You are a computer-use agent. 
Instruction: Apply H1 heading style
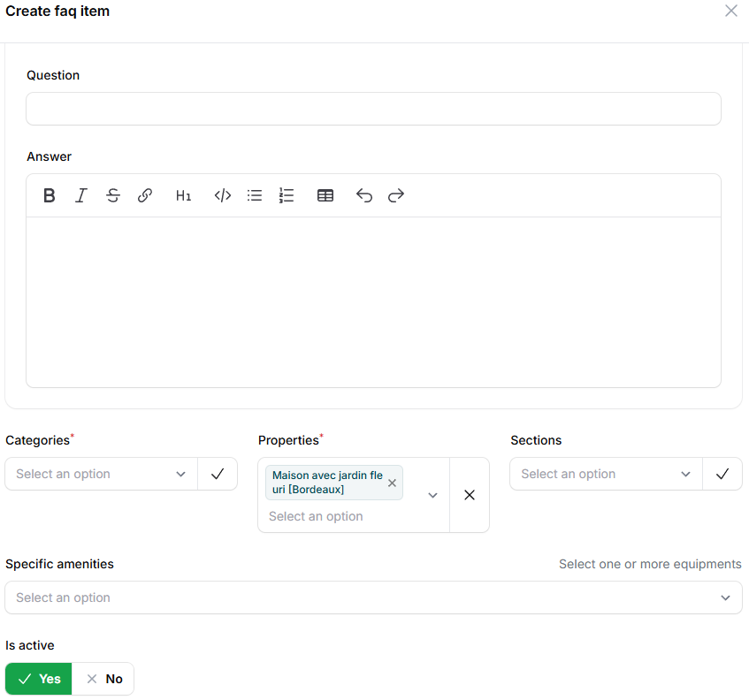(x=183, y=196)
